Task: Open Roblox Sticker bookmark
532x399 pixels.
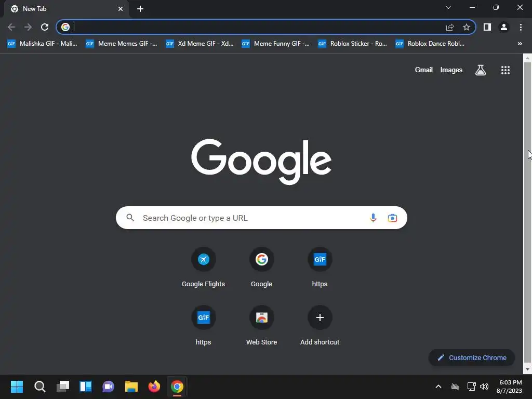Action: click(x=353, y=44)
